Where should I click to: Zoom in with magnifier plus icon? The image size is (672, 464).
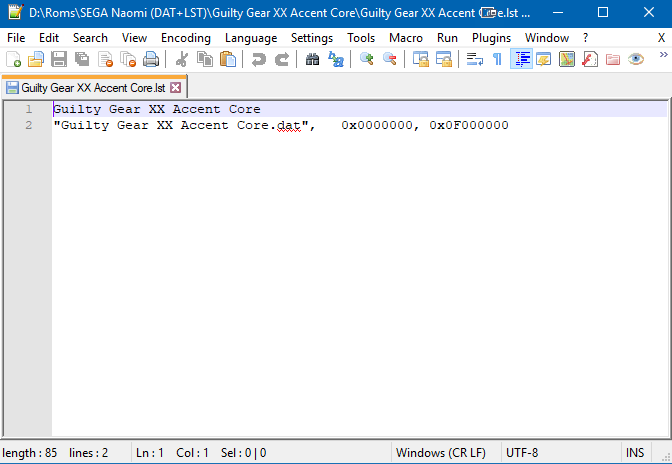click(366, 59)
